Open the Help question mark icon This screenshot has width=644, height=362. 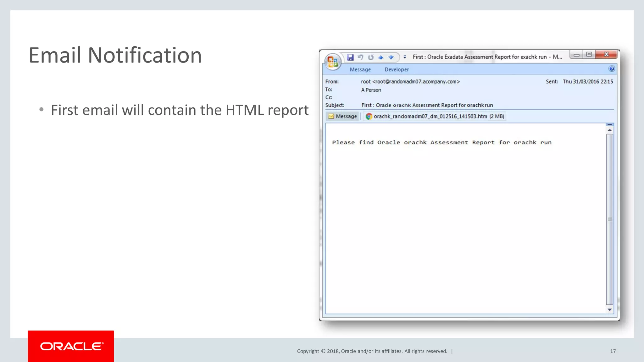[x=611, y=69]
